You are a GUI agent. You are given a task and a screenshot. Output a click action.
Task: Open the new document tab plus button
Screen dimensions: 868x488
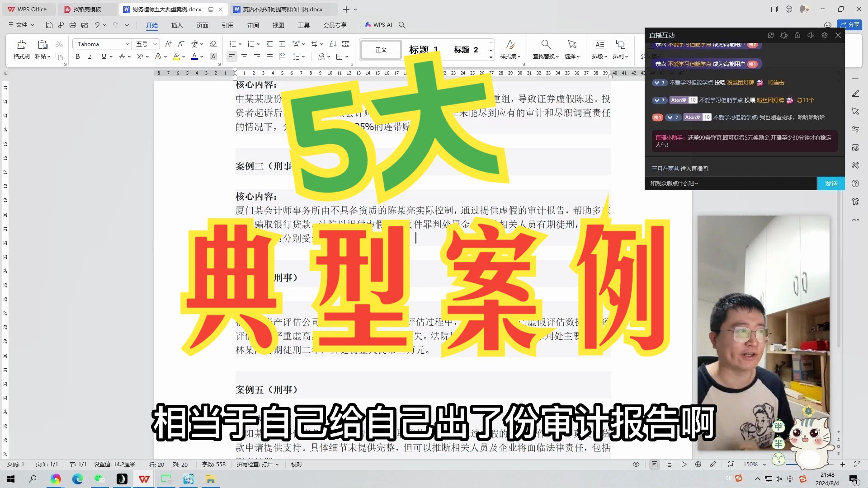click(x=346, y=9)
